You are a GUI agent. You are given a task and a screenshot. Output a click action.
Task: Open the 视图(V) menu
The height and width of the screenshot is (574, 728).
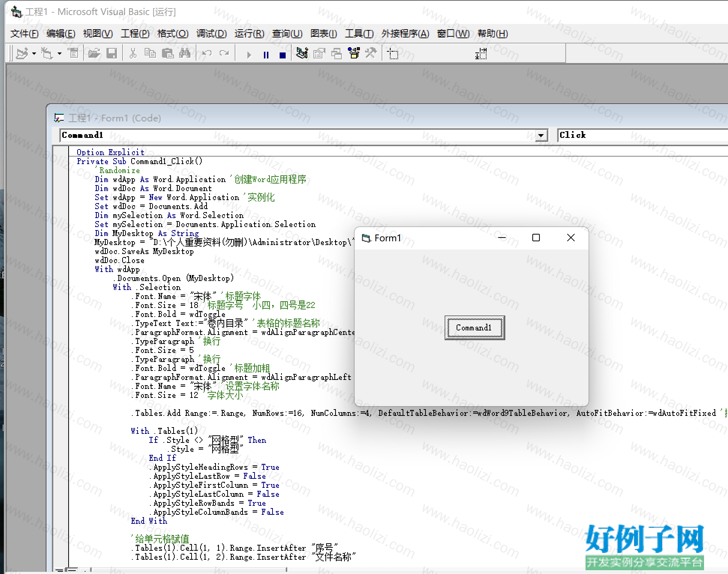pyautogui.click(x=98, y=34)
